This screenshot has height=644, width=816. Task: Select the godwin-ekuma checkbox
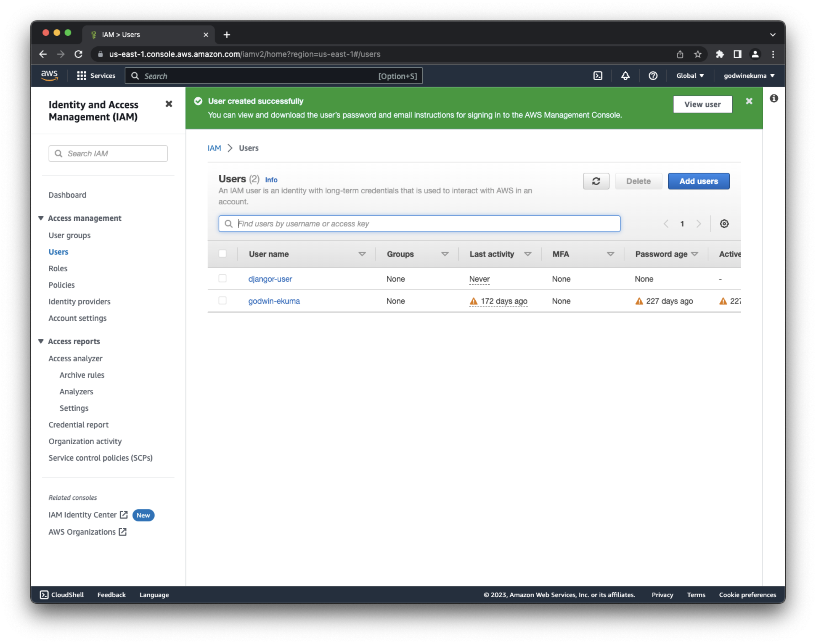coord(222,300)
